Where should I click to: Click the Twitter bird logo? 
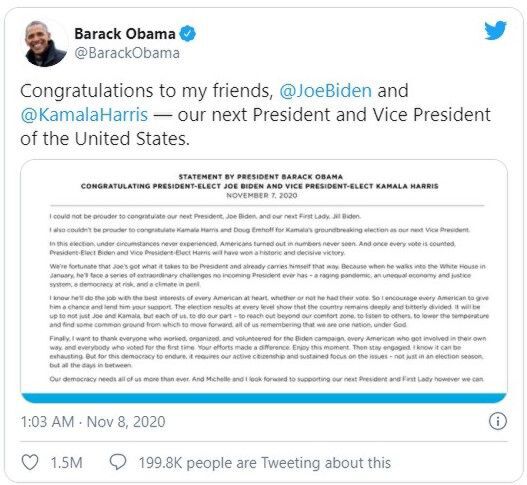[x=495, y=30]
